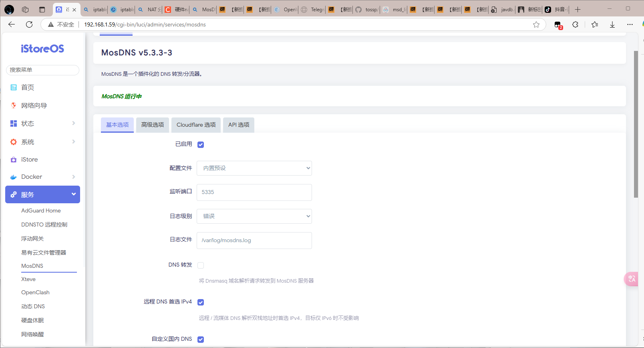The image size is (644, 348).
Task: Switch to the 高级选项 tab
Action: [x=153, y=125]
